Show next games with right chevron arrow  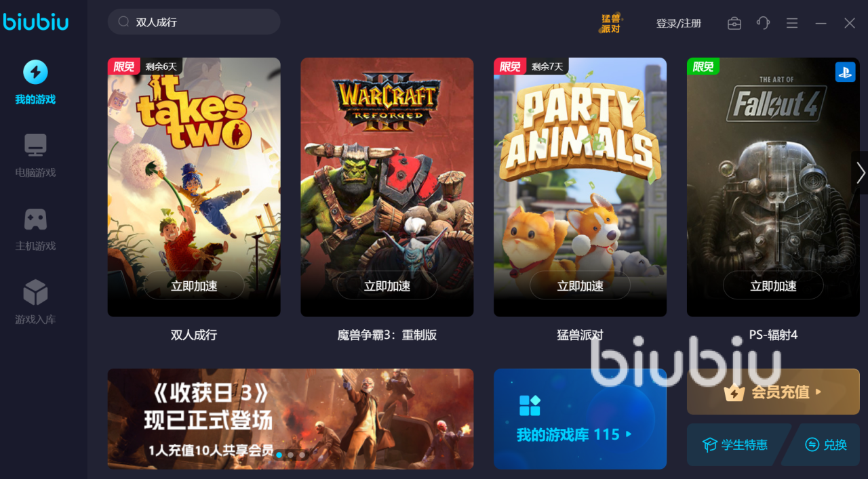[x=860, y=173]
